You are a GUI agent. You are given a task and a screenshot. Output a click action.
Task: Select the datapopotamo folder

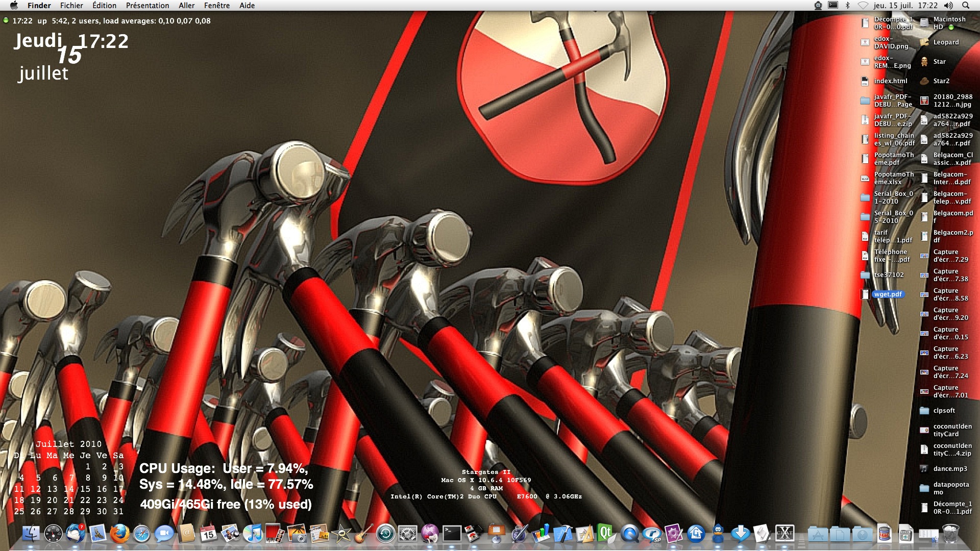click(945, 488)
